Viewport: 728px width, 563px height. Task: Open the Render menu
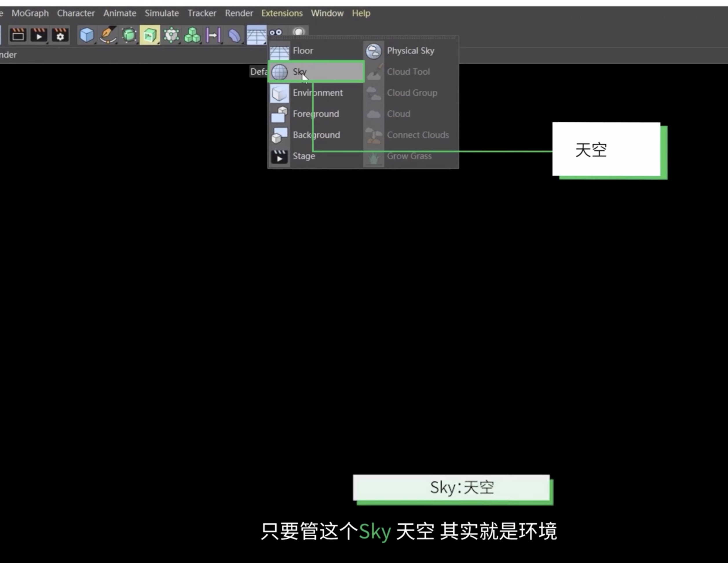click(239, 13)
